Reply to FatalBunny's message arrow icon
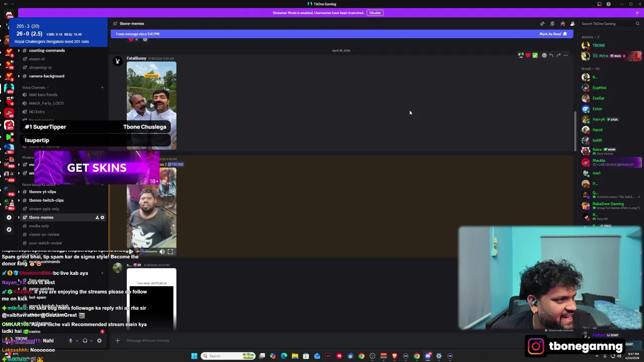 click(551, 55)
